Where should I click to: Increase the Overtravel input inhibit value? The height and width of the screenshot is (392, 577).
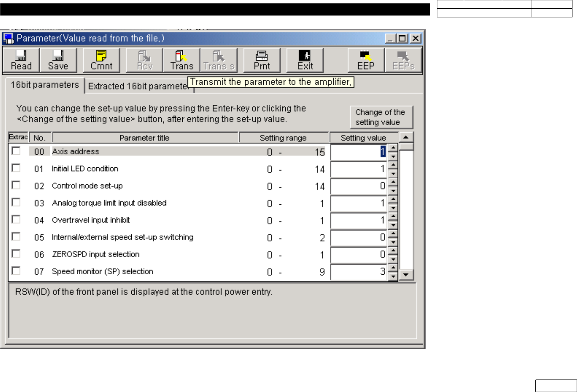pyautogui.click(x=393, y=216)
